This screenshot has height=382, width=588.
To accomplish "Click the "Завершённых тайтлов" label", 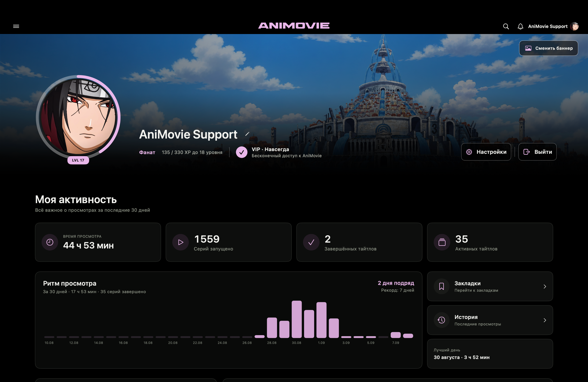I will pos(350,249).
